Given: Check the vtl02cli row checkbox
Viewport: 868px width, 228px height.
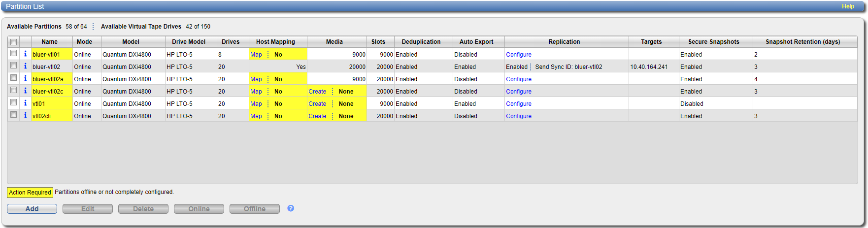Looking at the screenshot, I should coord(14,115).
